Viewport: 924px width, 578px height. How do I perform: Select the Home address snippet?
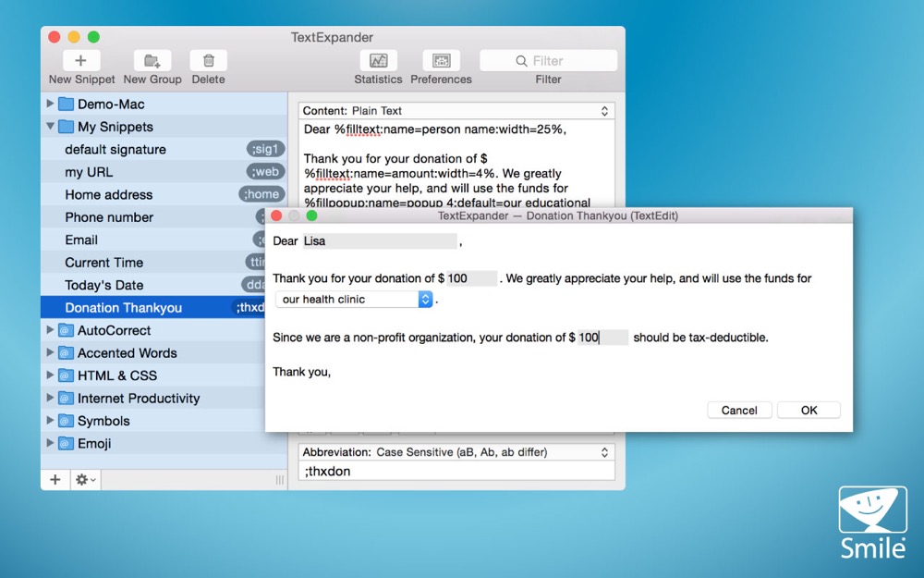[x=109, y=195]
